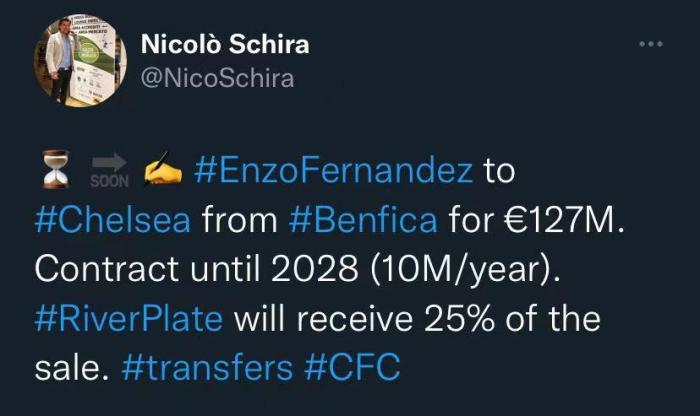This screenshot has height=416, width=700.
Task: Open the tweet's three-dot more options menu
Action: tap(651, 44)
